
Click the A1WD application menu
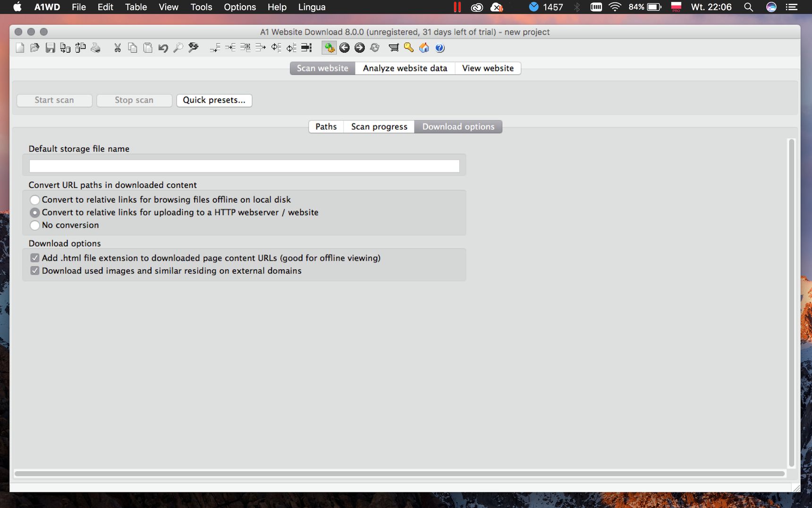(47, 7)
